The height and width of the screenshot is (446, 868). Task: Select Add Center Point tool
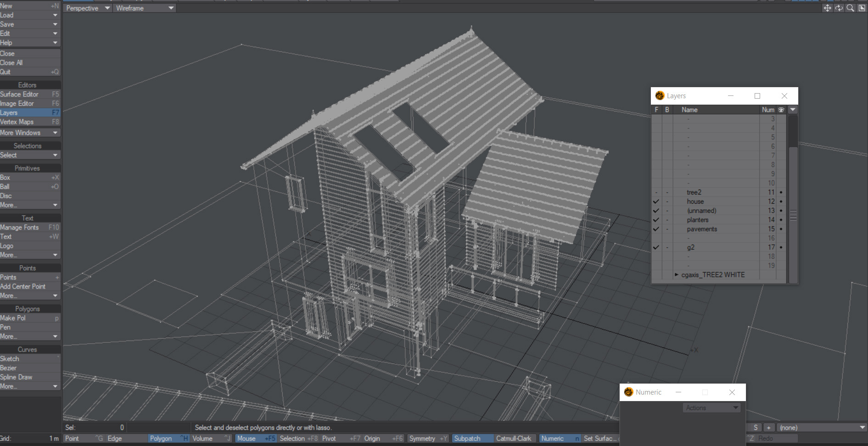30,286
